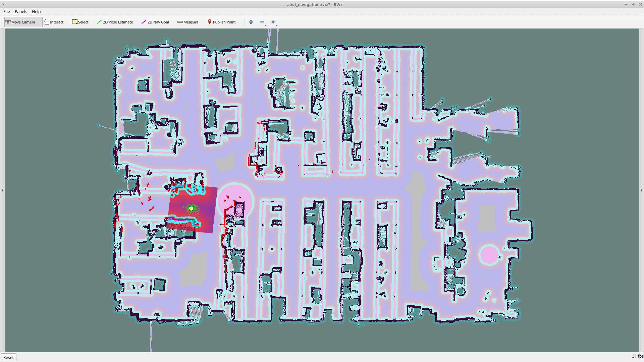Click the eye views toolbar icon

click(x=273, y=22)
